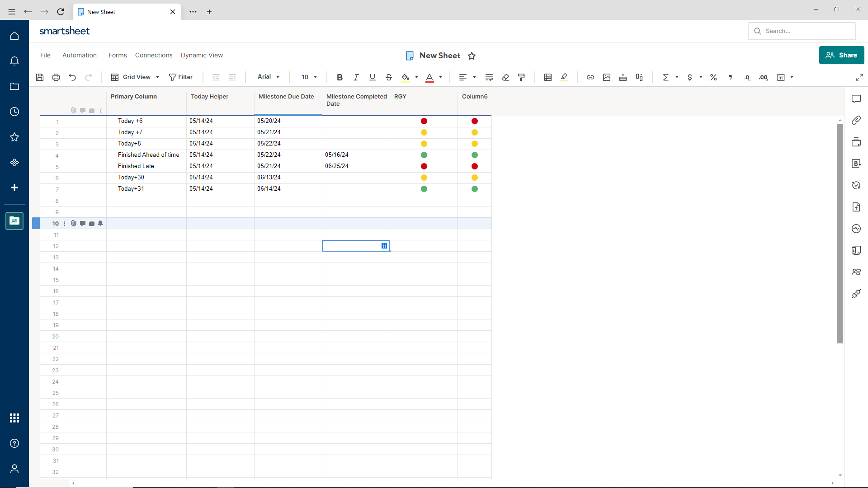Click the vertical scrollbar thumb

[840, 233]
